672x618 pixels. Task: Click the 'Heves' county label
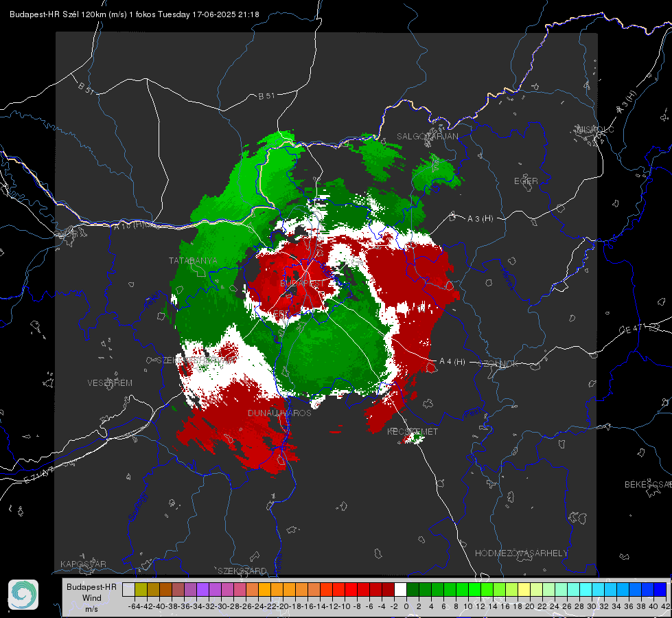[507, 278]
